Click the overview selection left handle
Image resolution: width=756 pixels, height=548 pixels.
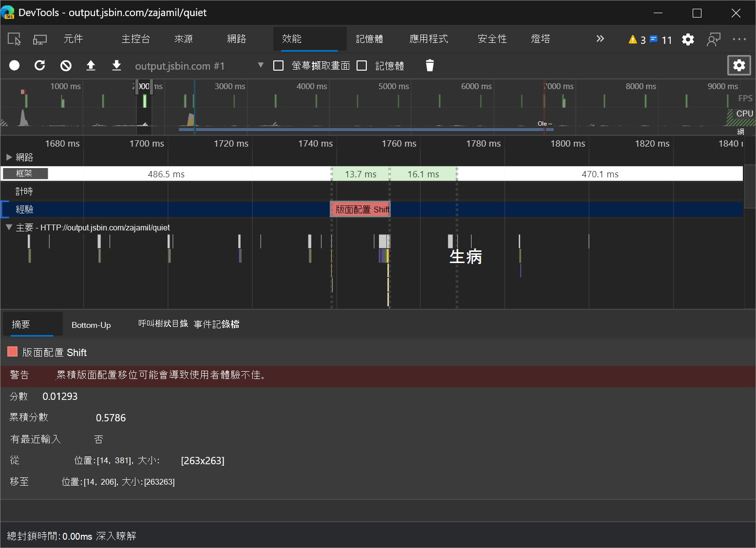[138, 87]
